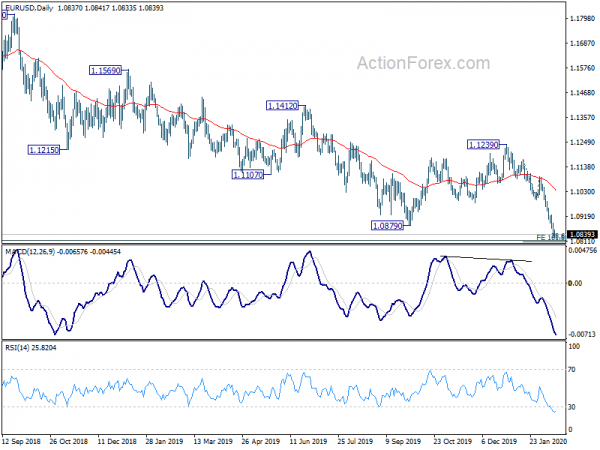Screen dimensions: 600x450
Task: Select the MACD(12,26,9) indicator label
Action: point(30,251)
